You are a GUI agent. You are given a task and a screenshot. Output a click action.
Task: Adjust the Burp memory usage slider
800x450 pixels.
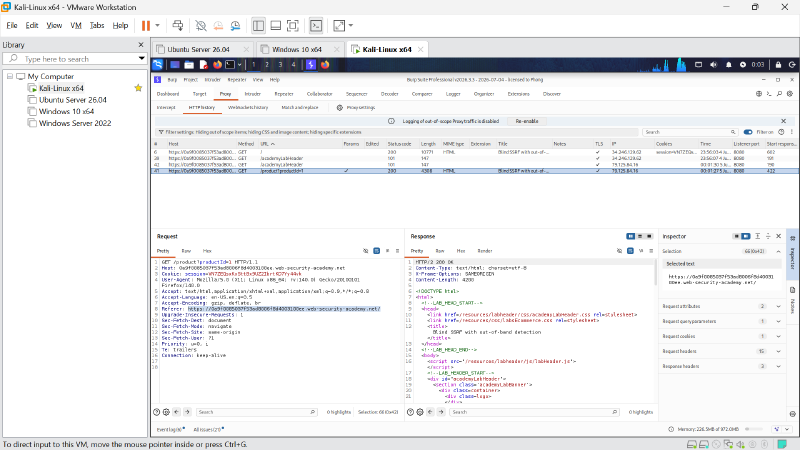coord(755,430)
